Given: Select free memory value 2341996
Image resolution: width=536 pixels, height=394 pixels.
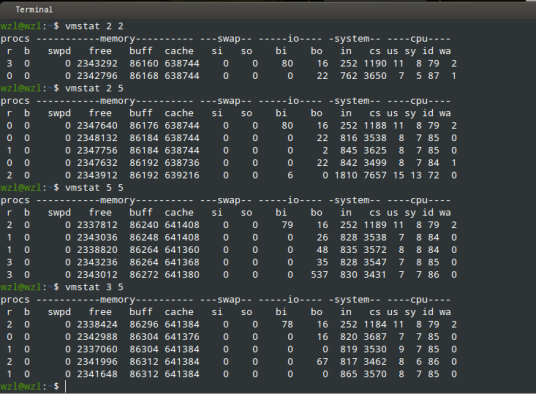Looking at the screenshot, I should tap(97, 362).
